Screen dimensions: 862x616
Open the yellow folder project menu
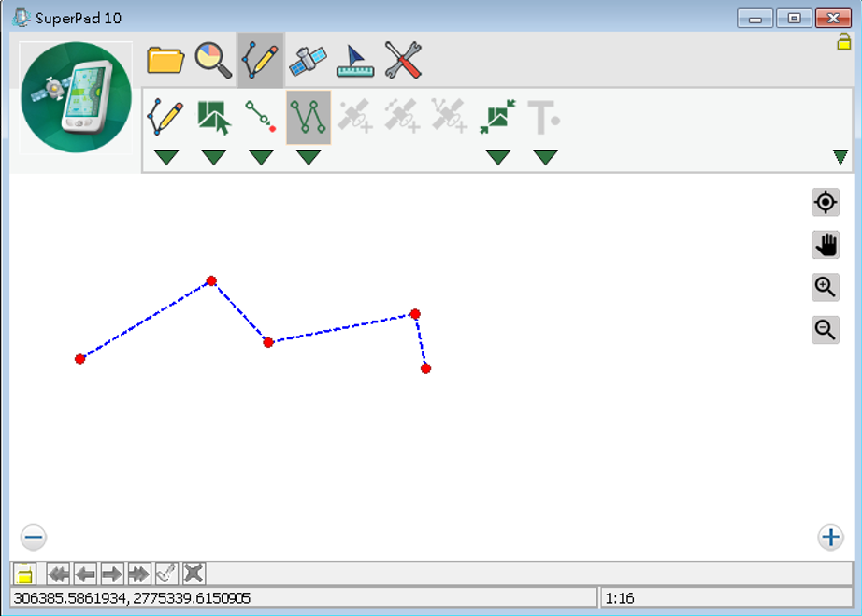point(165,60)
